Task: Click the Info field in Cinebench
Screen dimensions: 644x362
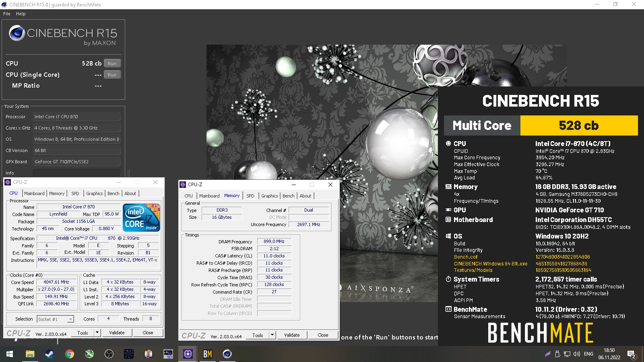Action: tap(76, 173)
